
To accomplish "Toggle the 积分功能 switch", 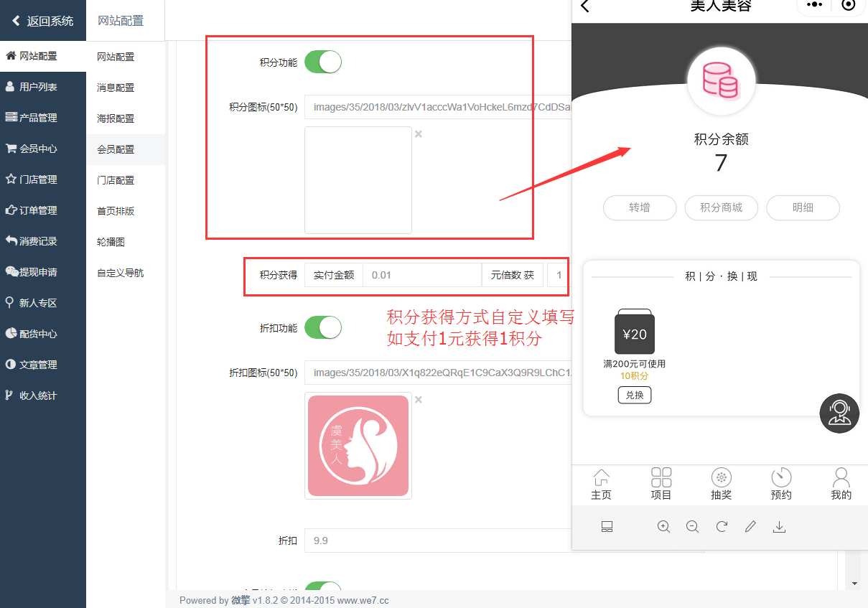I will coord(323,62).
